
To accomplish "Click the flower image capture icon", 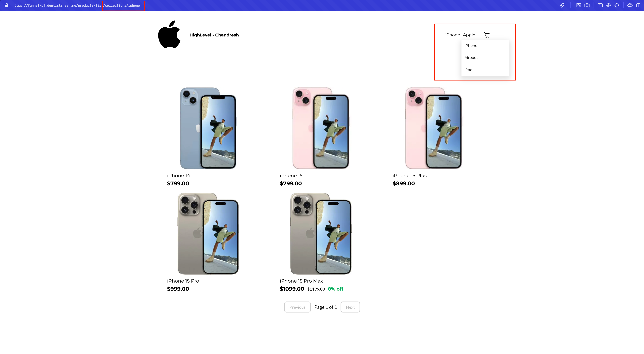I will (x=579, y=5).
